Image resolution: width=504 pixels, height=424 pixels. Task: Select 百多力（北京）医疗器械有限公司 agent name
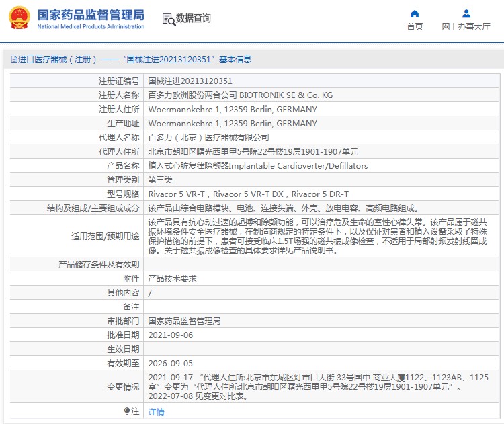pos(208,138)
